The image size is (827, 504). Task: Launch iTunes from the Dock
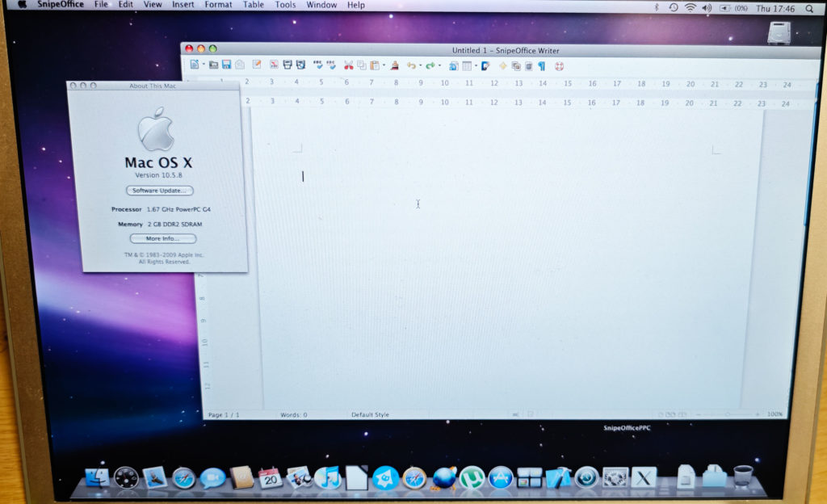pos(327,477)
